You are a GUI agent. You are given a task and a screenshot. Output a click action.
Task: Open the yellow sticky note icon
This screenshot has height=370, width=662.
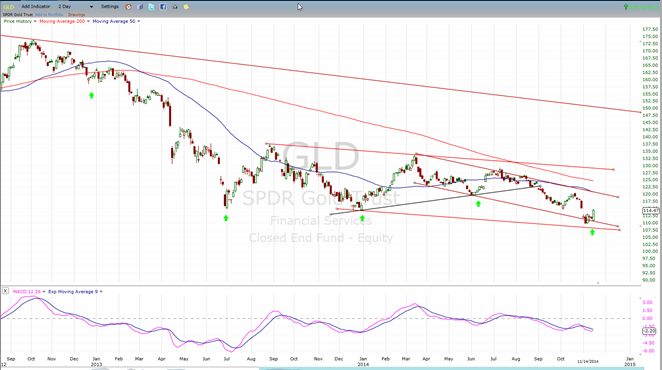coord(186,7)
